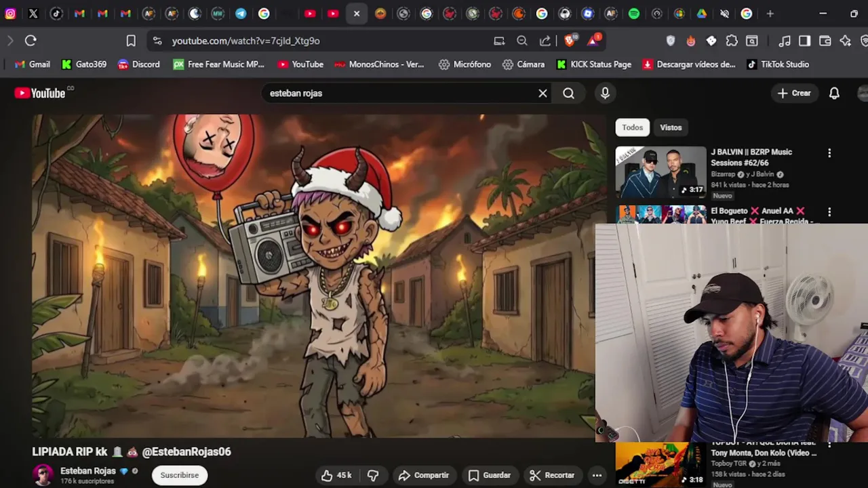
Task: Switch to the X (Twitter) tab
Action: click(x=33, y=14)
